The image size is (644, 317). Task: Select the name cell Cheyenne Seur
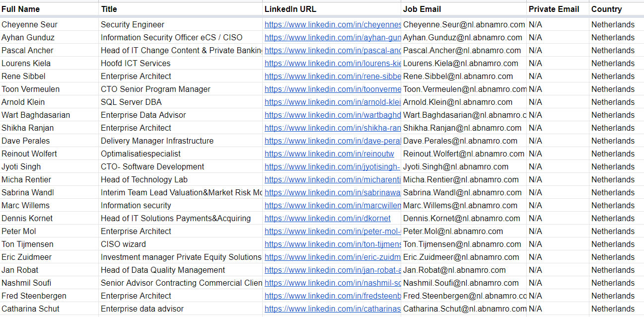point(49,24)
